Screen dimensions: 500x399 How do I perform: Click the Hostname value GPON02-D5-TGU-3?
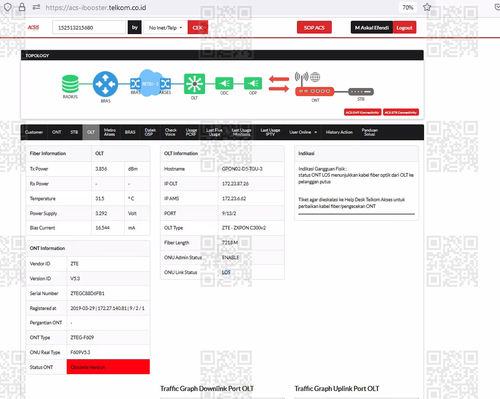point(242,169)
